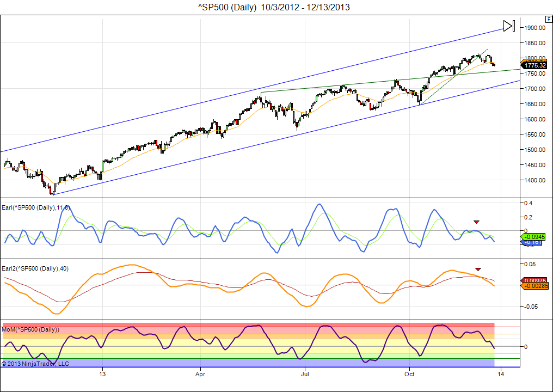Image resolution: width=553 pixels, height=392 pixels.
Task: Click the green -0.0945 value tag
Action: pos(536,237)
